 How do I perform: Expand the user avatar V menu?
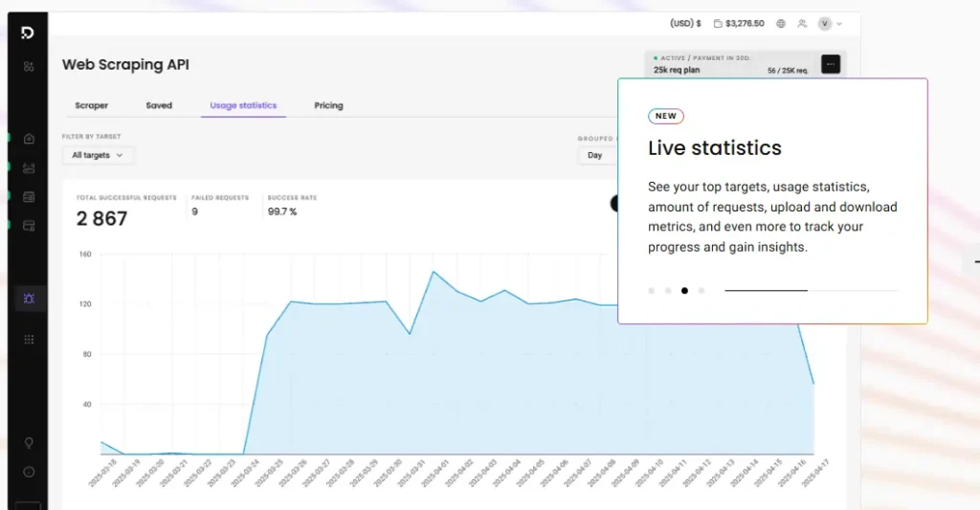(830, 24)
